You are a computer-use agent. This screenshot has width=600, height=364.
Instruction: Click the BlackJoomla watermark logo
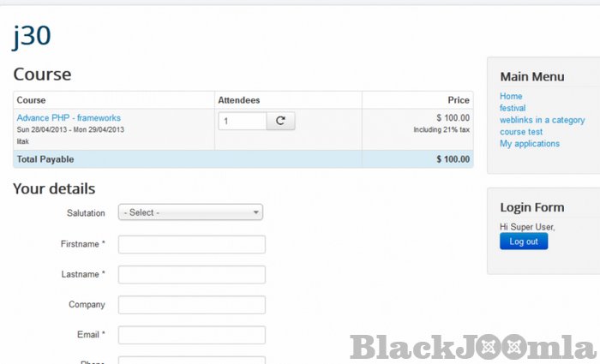click(473, 347)
